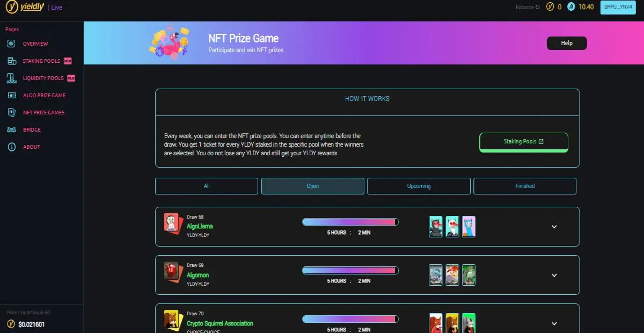Click the Draw 69 label

pos(195,265)
